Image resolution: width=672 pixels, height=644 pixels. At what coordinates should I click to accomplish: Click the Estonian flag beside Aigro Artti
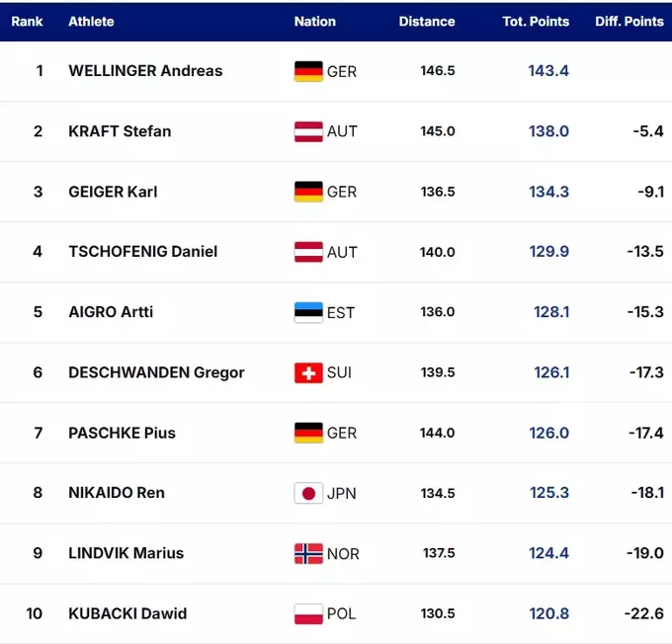click(x=308, y=312)
